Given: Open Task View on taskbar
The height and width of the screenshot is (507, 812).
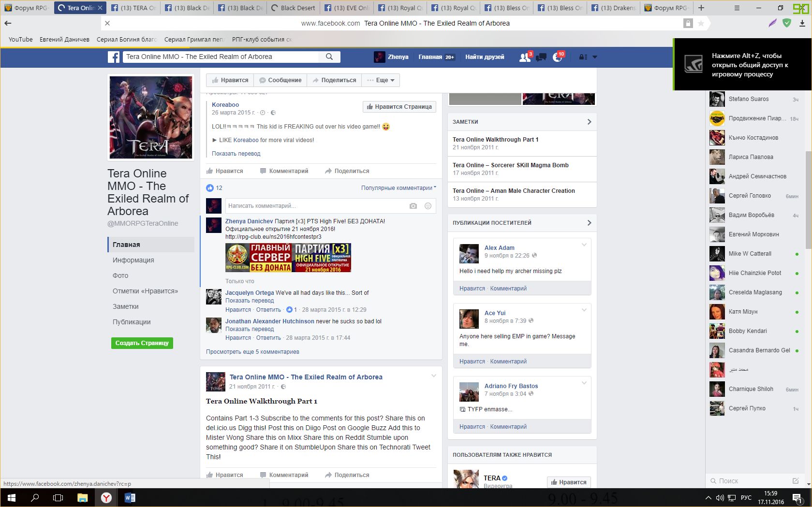Looking at the screenshot, I should click(58, 497).
